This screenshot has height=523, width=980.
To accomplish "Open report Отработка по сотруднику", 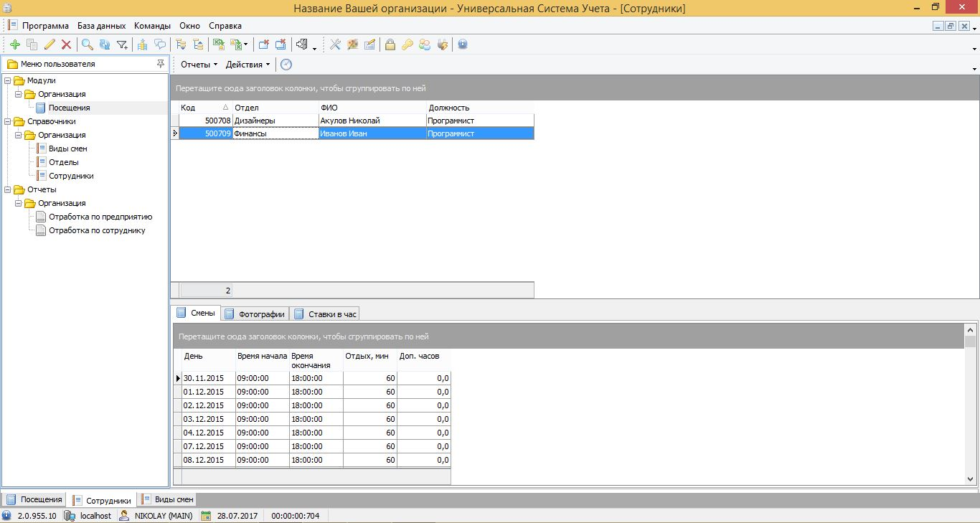I will (97, 230).
